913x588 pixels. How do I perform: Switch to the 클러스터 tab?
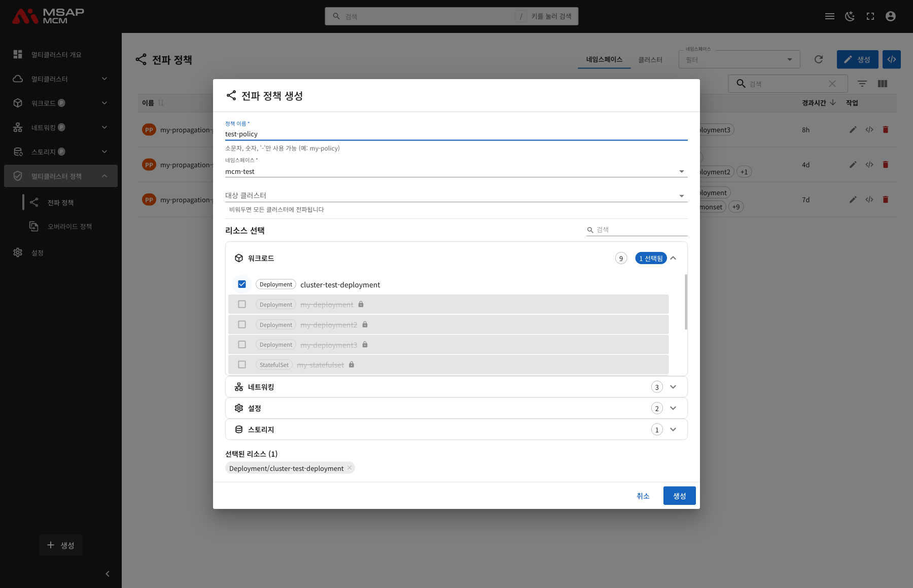[x=650, y=59]
